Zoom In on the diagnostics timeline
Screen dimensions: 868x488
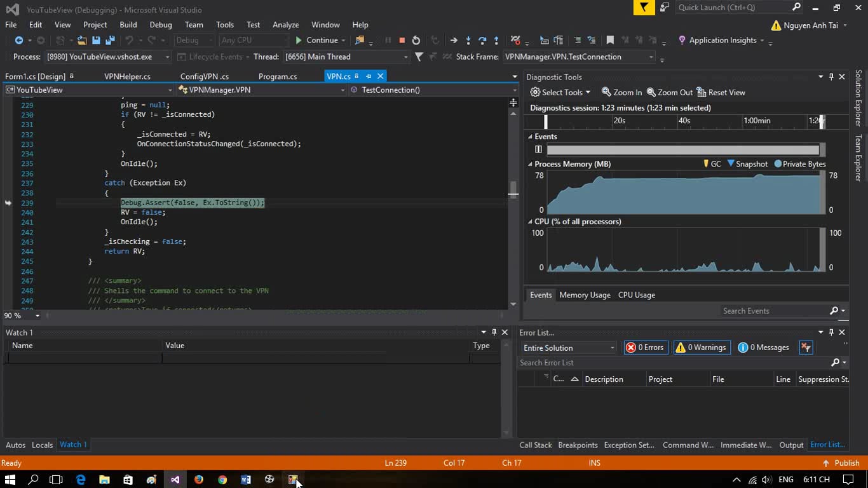(x=621, y=92)
